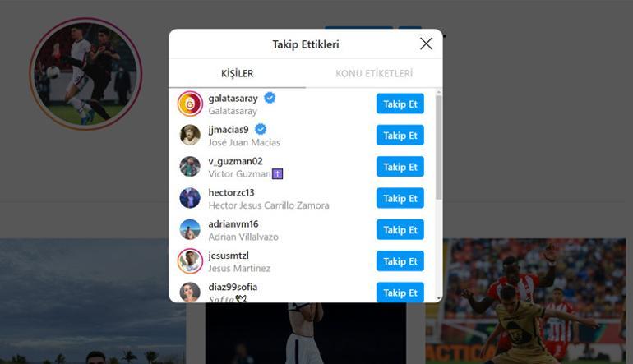Viewport: 633px width, 364px height.
Task: Follow jjmacias9 with Takip Et button
Action: pos(400,136)
